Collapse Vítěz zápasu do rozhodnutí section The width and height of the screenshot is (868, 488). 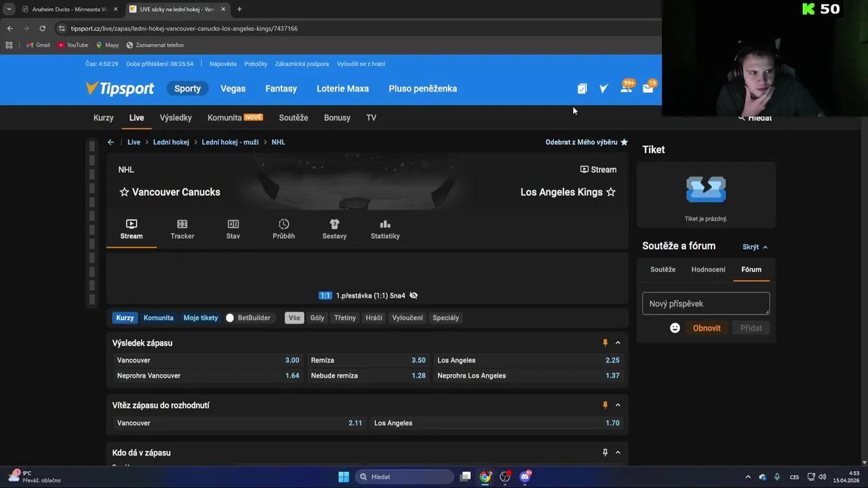[x=618, y=405]
